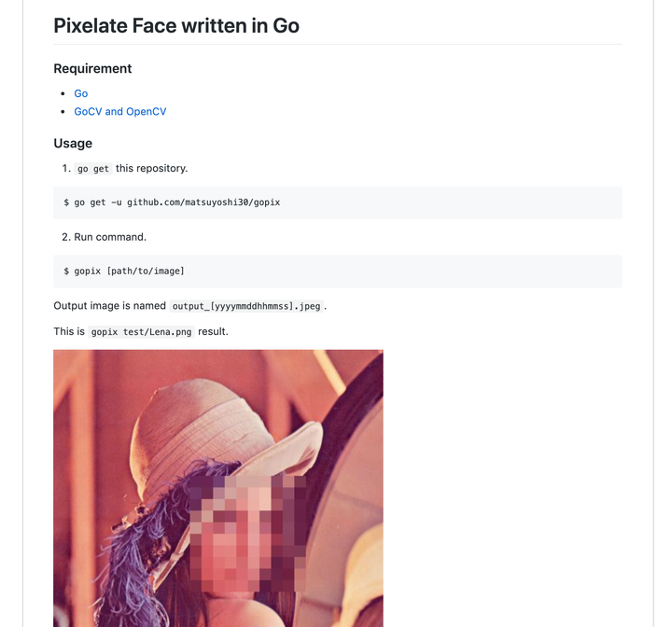Click the Requirement section heading
This screenshot has width=672, height=627.
(92, 68)
